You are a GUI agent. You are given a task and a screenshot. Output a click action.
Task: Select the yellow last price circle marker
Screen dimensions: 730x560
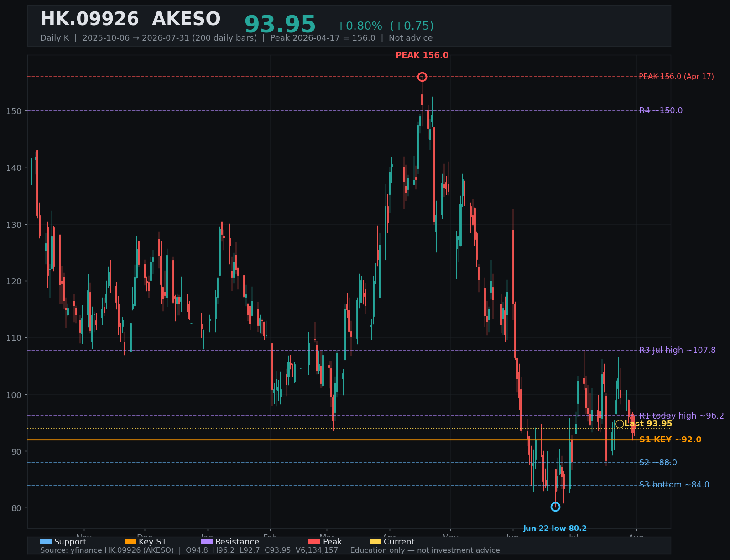pos(620,424)
